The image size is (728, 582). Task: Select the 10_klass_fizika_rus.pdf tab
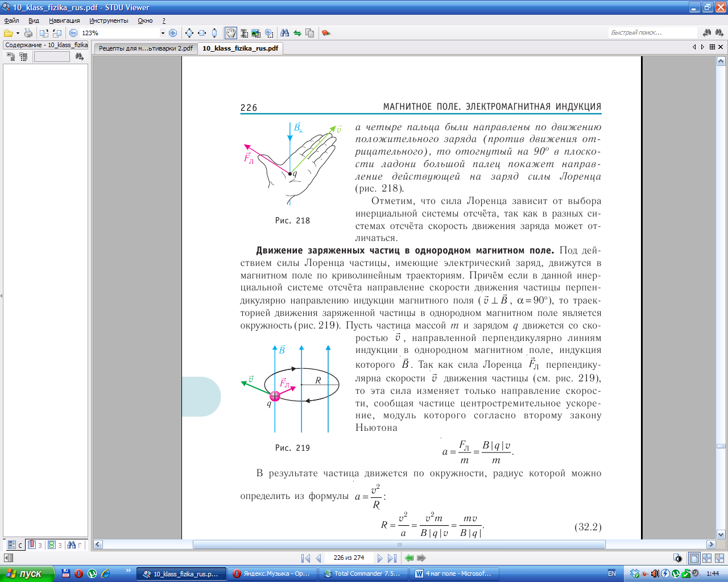point(240,48)
